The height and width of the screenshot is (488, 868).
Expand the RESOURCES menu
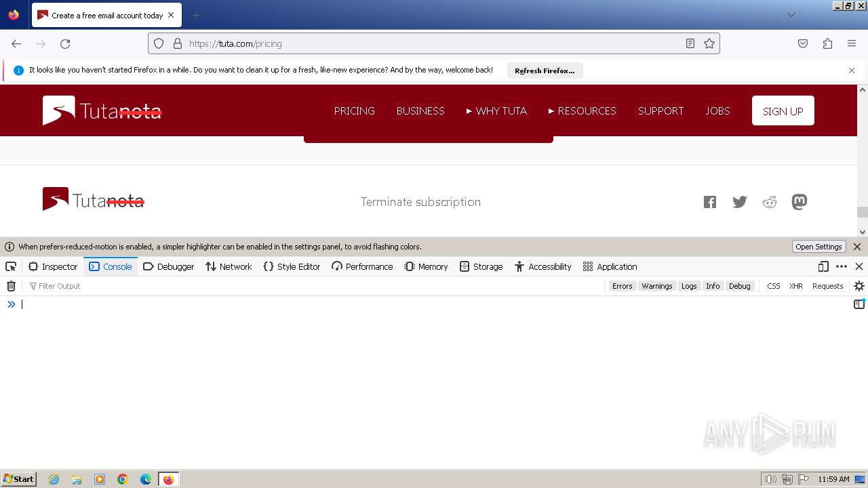click(583, 110)
